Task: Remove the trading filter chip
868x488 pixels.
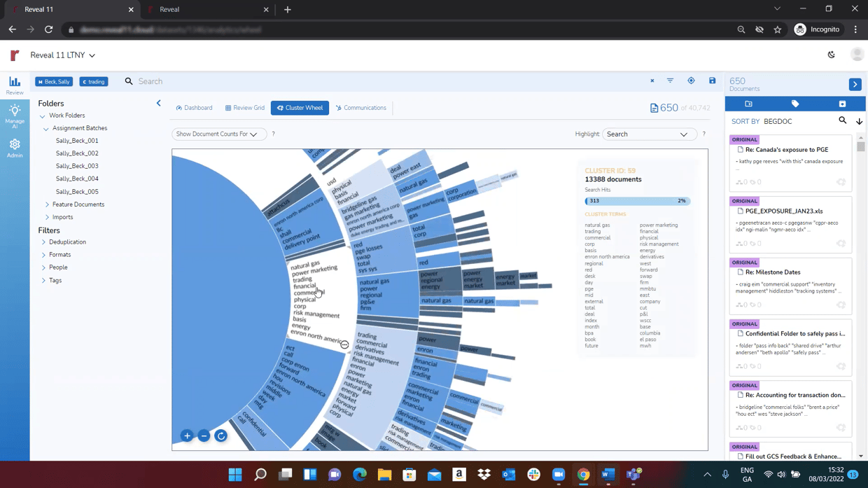Action: click(94, 82)
